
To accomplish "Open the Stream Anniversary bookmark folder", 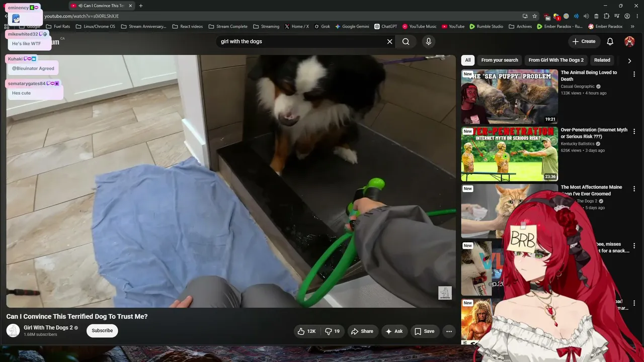I will point(143,27).
